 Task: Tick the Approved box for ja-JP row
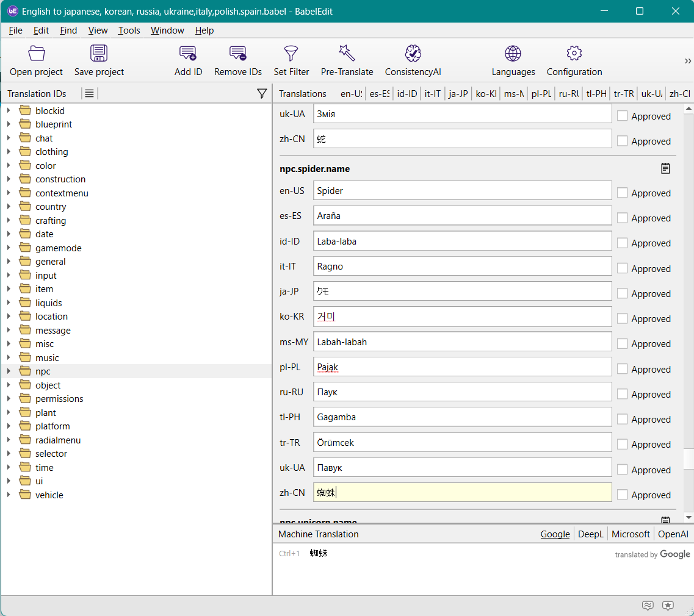tap(622, 293)
